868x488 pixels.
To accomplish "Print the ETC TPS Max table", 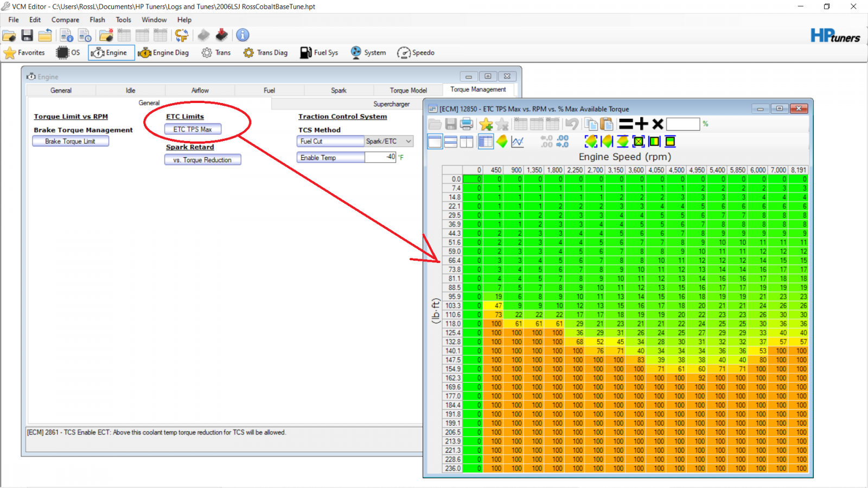I will pos(467,124).
